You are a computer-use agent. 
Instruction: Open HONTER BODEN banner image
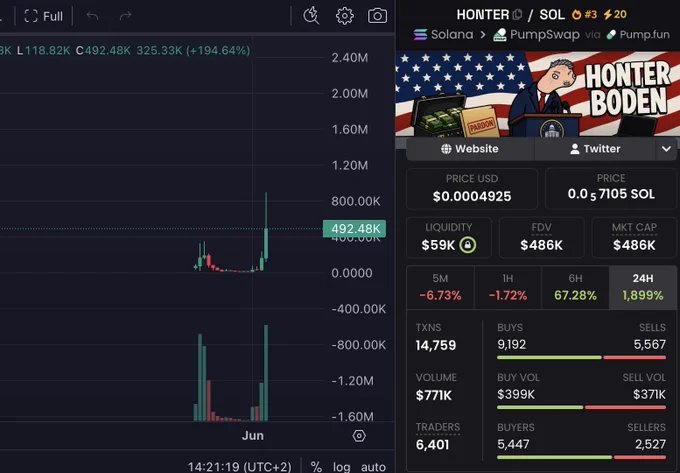[x=537, y=94]
